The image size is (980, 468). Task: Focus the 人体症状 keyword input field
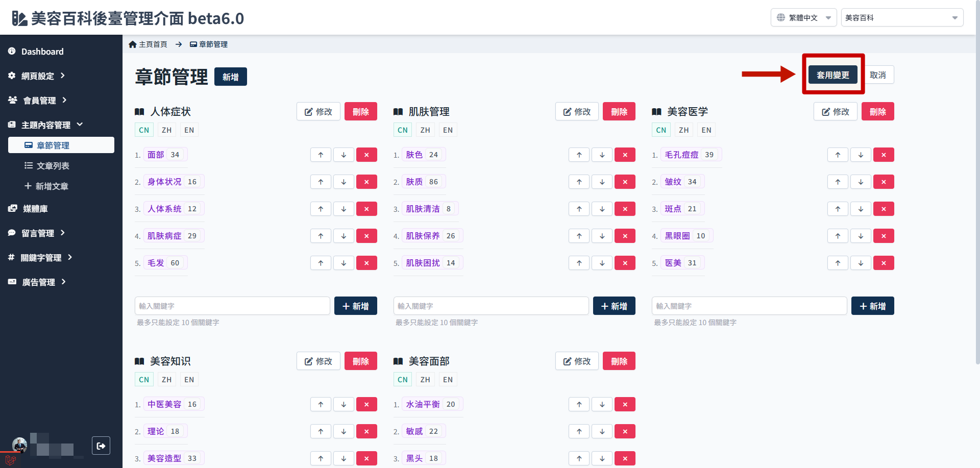[232, 306]
